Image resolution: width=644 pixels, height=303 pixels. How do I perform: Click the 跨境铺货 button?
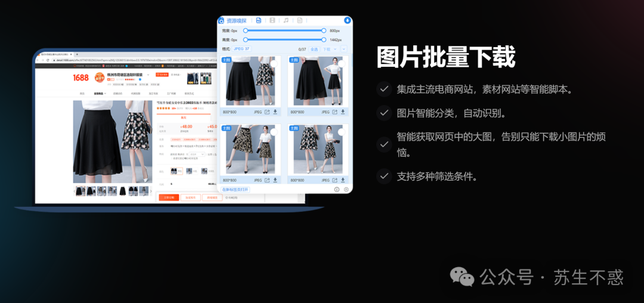click(212, 197)
